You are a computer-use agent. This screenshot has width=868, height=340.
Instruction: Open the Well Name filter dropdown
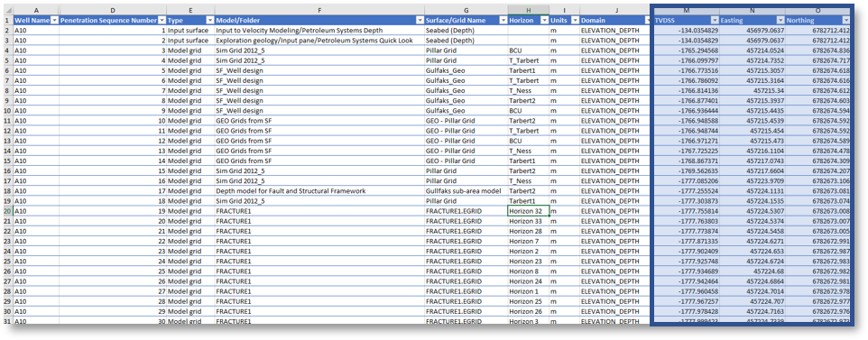pyautogui.click(x=54, y=20)
